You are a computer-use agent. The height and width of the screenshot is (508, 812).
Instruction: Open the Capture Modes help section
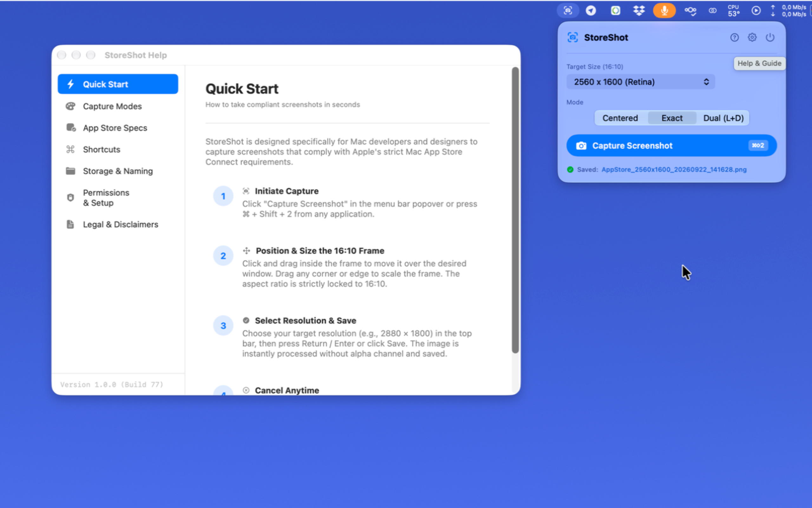[118, 106]
